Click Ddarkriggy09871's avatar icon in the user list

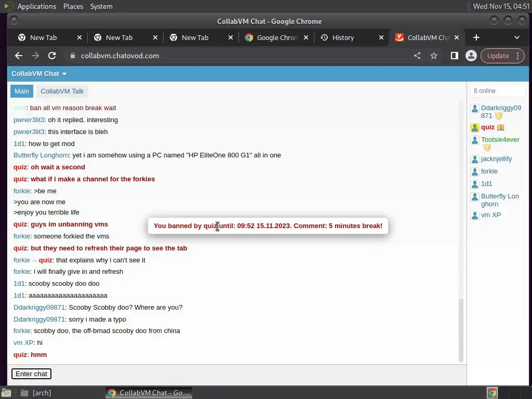(475, 109)
